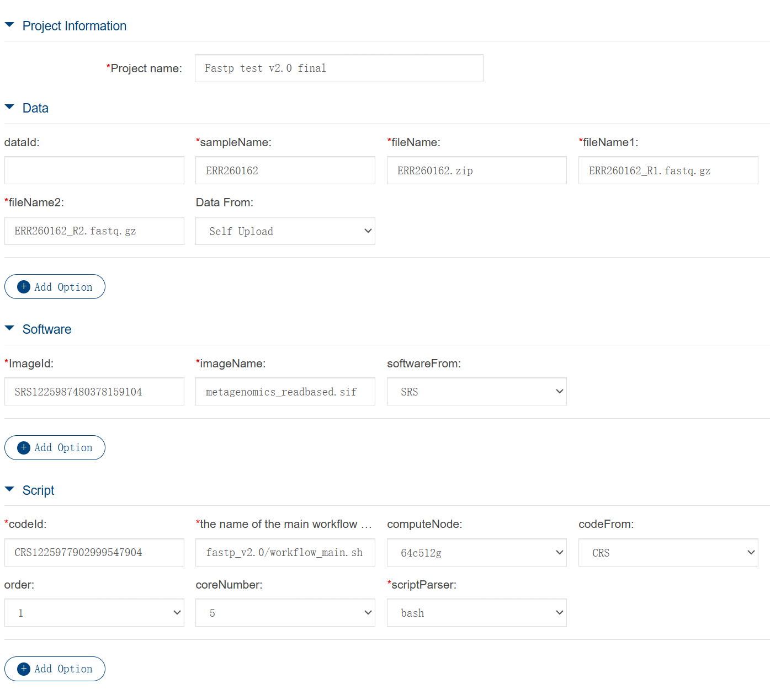Click Add Option label in Data section
Image resolution: width=770 pixels, height=700 pixels.
click(x=63, y=287)
